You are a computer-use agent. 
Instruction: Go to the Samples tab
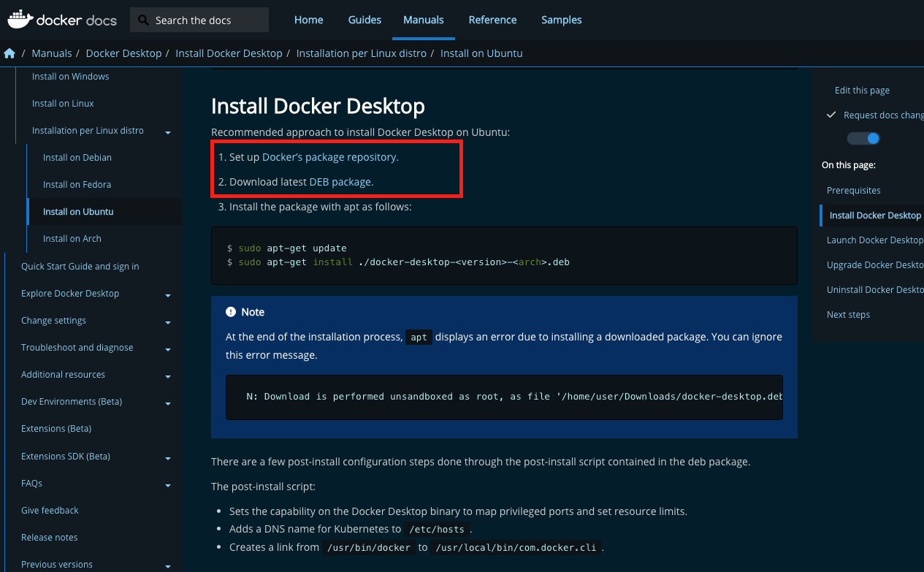[562, 20]
